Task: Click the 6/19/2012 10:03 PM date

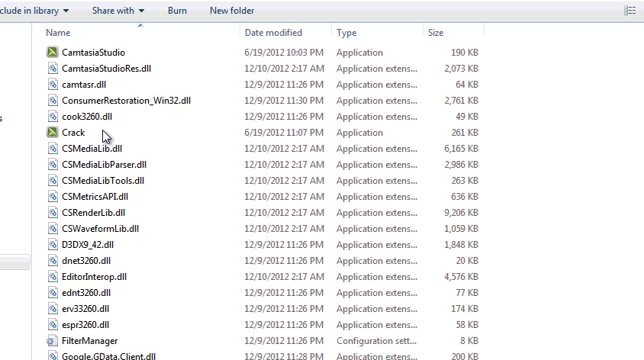Action: pyautogui.click(x=284, y=53)
